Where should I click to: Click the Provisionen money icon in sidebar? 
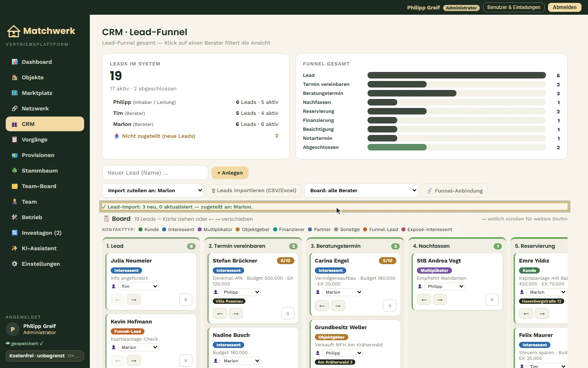[x=15, y=155]
